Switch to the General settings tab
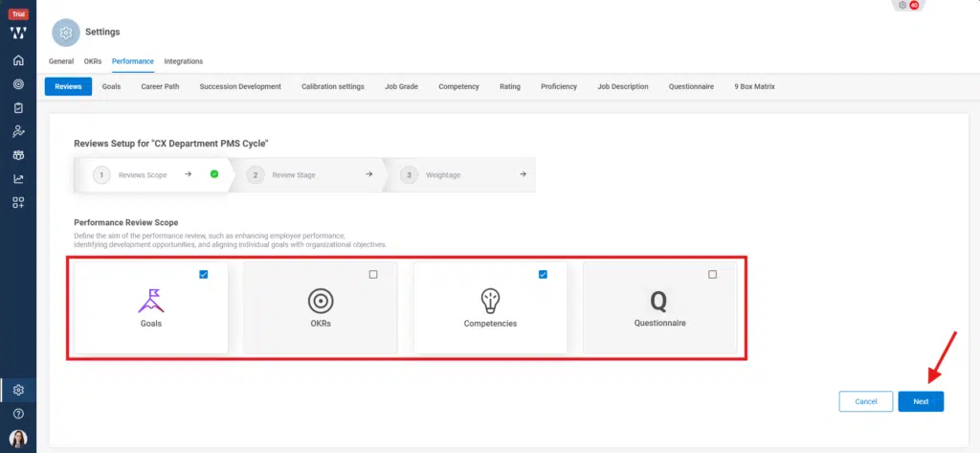This screenshot has width=980, height=453. (61, 61)
